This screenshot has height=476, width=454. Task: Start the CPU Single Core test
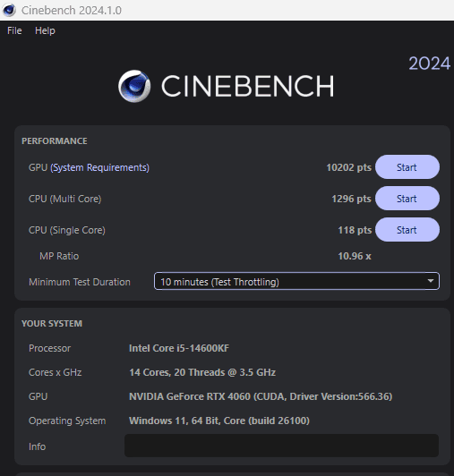pyautogui.click(x=407, y=229)
